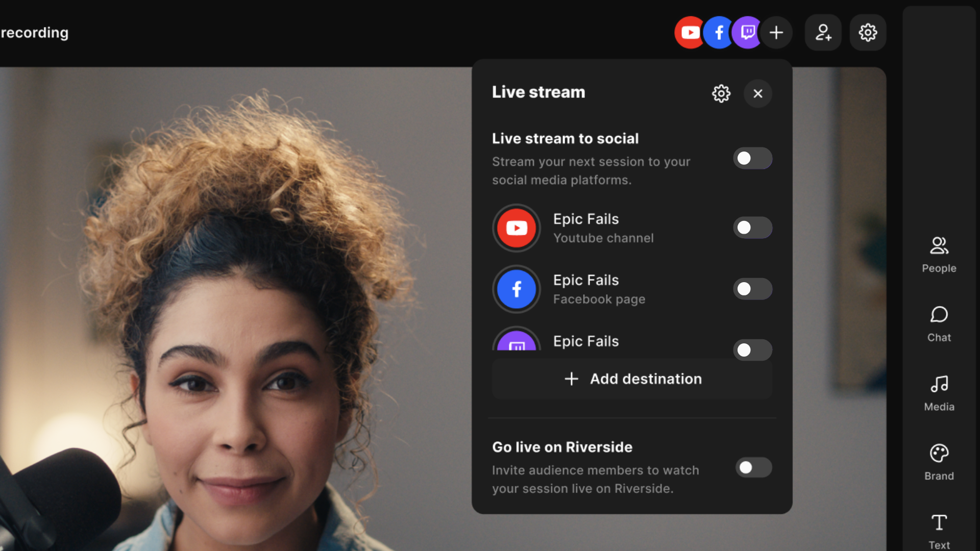Open the Brand sidebar panel
Viewport: 980px width, 551px height.
(939, 463)
